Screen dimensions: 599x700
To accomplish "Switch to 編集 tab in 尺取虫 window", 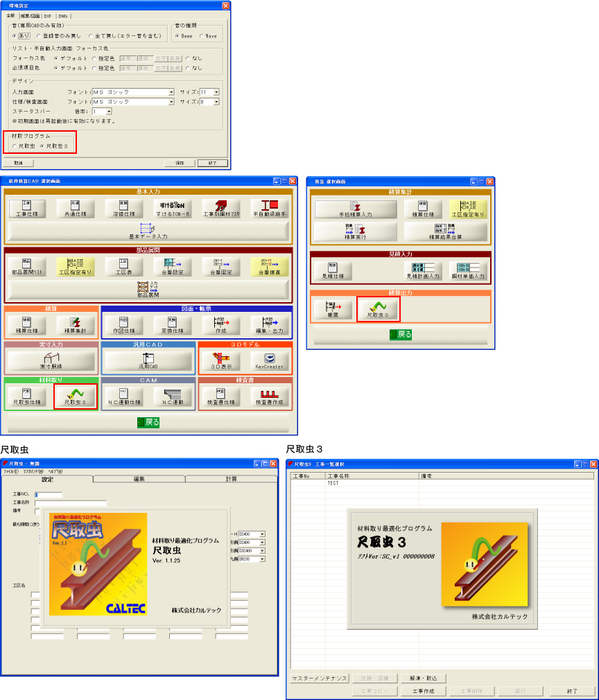I will [139, 479].
